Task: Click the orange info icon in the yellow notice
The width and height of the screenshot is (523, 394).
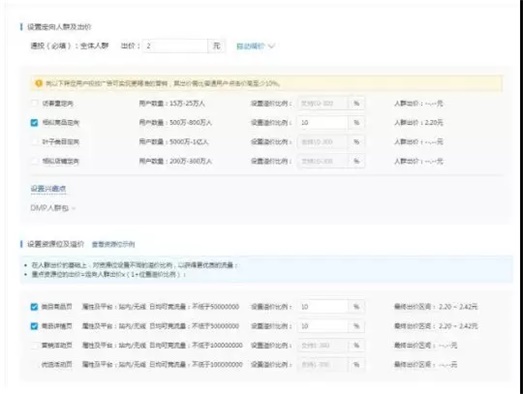Action: coord(38,83)
